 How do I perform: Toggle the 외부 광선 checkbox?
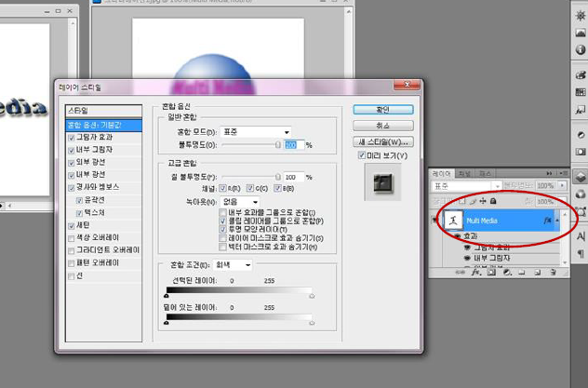point(72,163)
